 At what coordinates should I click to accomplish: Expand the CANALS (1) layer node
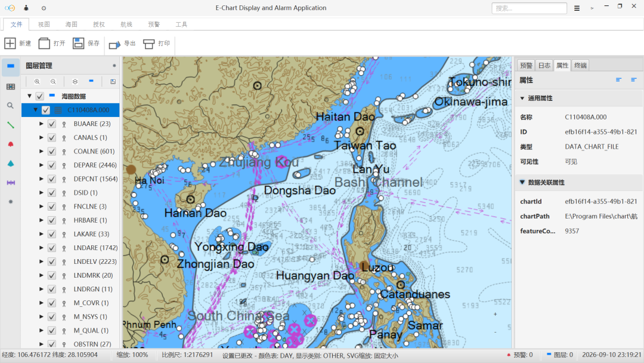(x=41, y=137)
